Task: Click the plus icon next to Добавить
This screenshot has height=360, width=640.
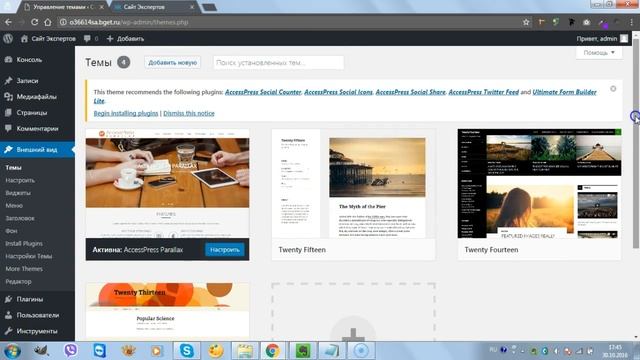Action: click(110, 39)
